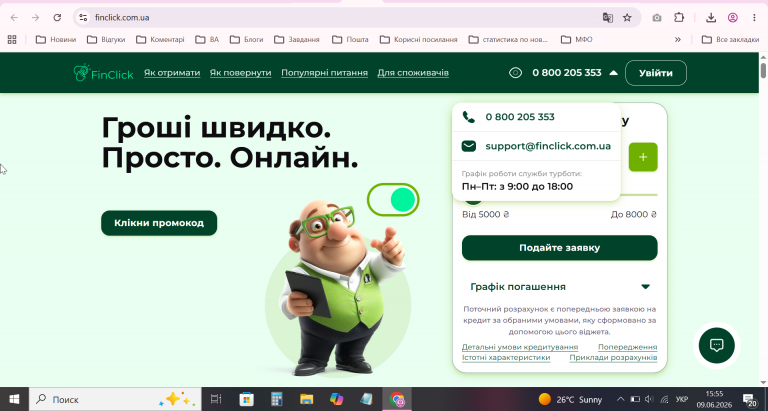Open the Корисні посилання bookmark folder
The height and width of the screenshot is (411, 768).
coord(419,39)
